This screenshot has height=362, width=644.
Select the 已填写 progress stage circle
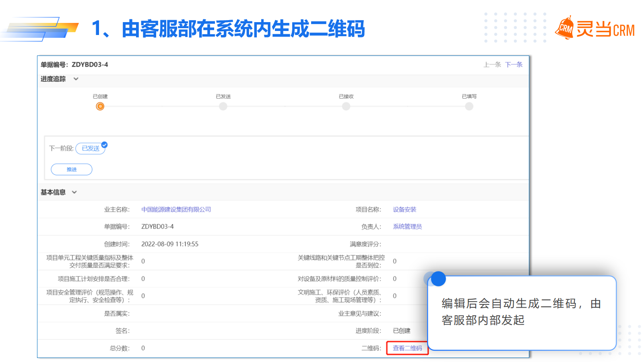pos(469,106)
